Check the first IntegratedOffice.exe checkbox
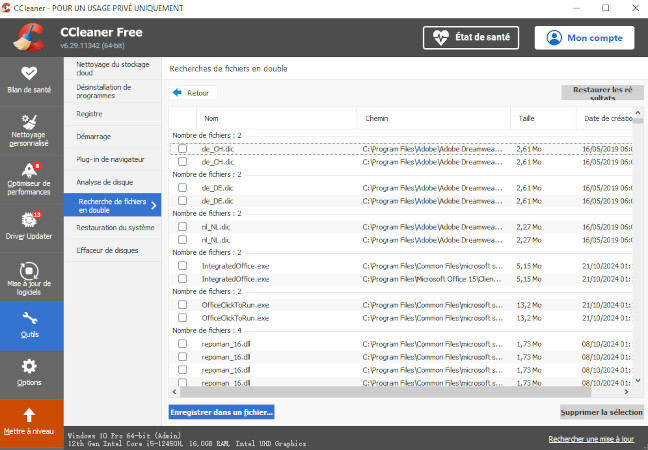 coord(182,266)
